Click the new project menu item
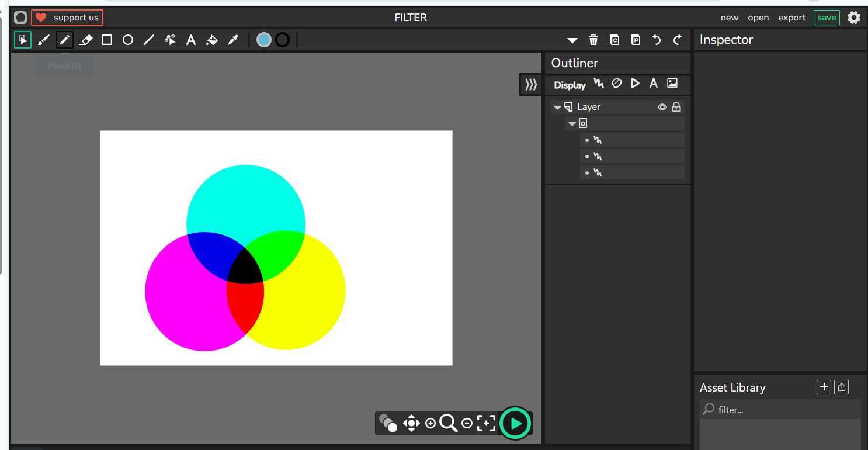Screen dimensions: 868x450 730,18
